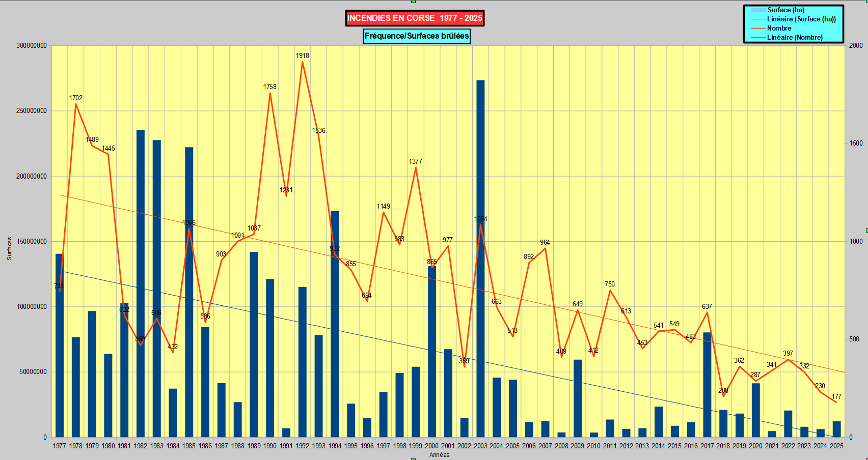Click the x-axis year label "2025"

(x=836, y=446)
